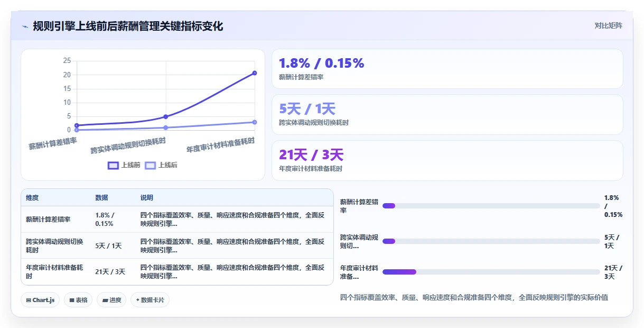644x328 pixels.
Task: Click the 说明 column header
Action: point(147,198)
